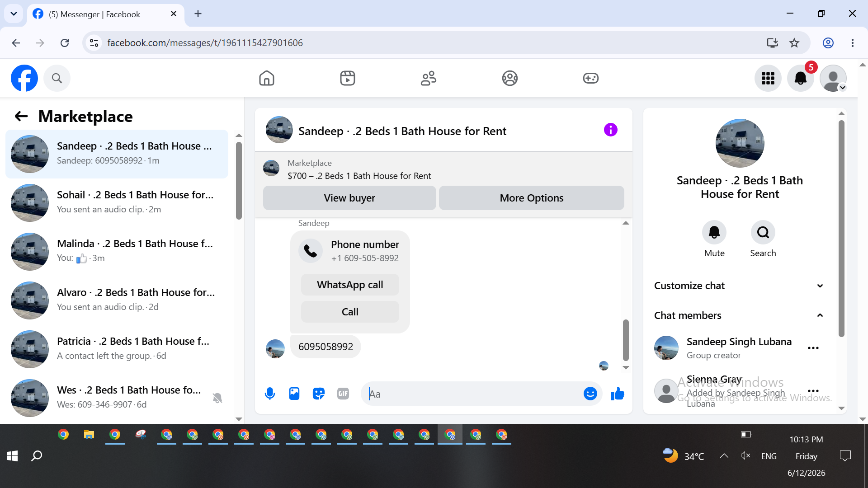Open the Patricia conversation
Image resolution: width=868 pixels, height=488 pixels.
117,349
